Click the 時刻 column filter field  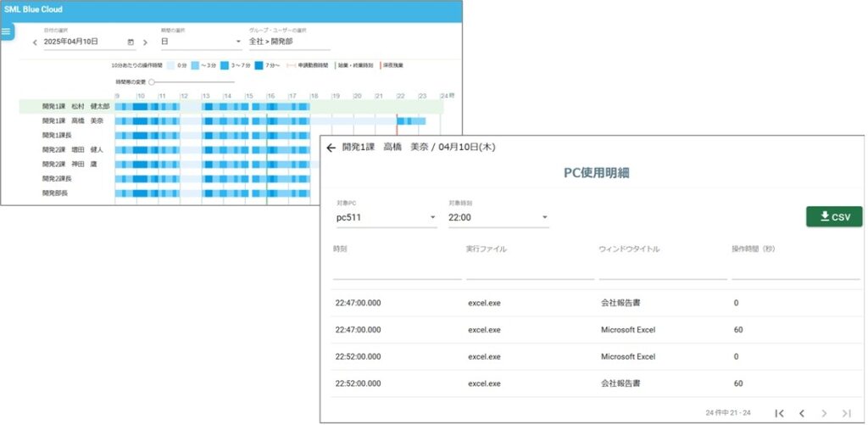pos(397,271)
